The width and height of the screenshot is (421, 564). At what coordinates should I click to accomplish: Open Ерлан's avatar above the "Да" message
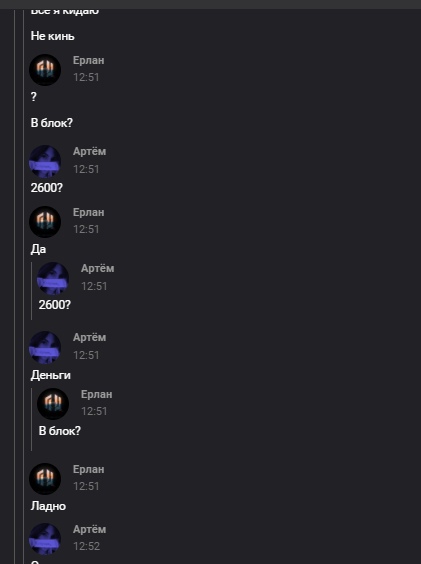(x=45, y=222)
